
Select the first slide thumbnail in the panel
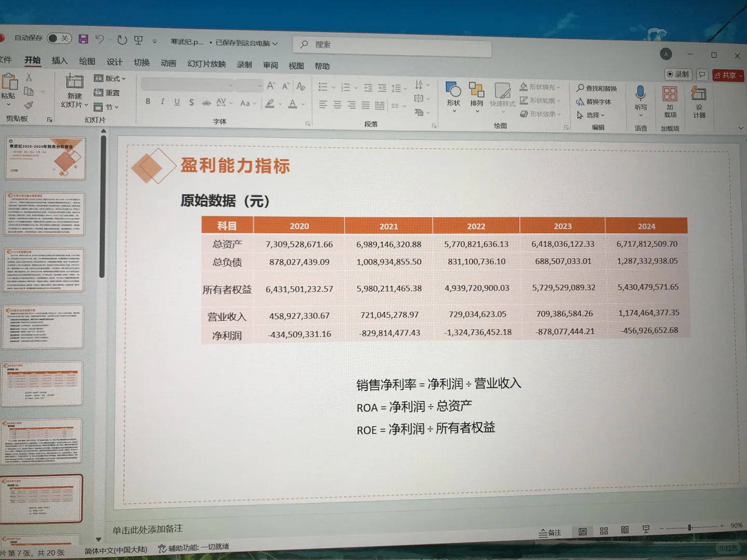(x=45, y=159)
